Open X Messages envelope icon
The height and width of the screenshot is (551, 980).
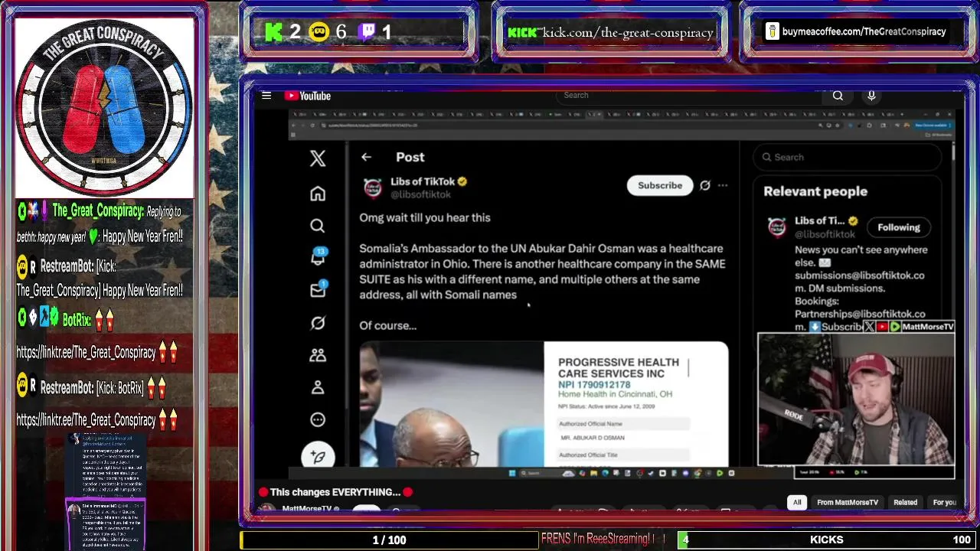[318, 289]
